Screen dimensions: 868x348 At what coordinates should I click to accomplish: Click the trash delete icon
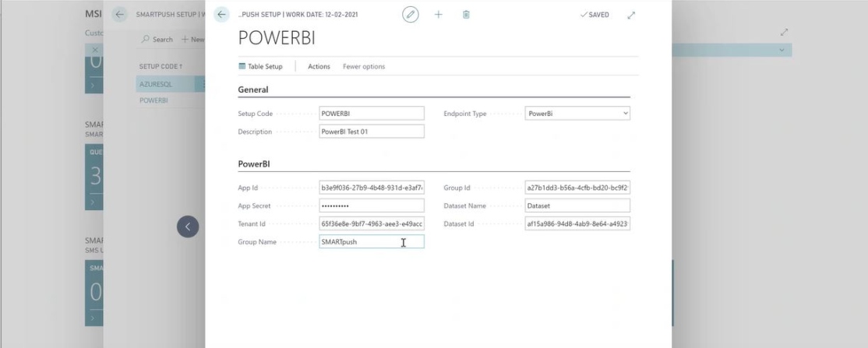pyautogui.click(x=466, y=15)
